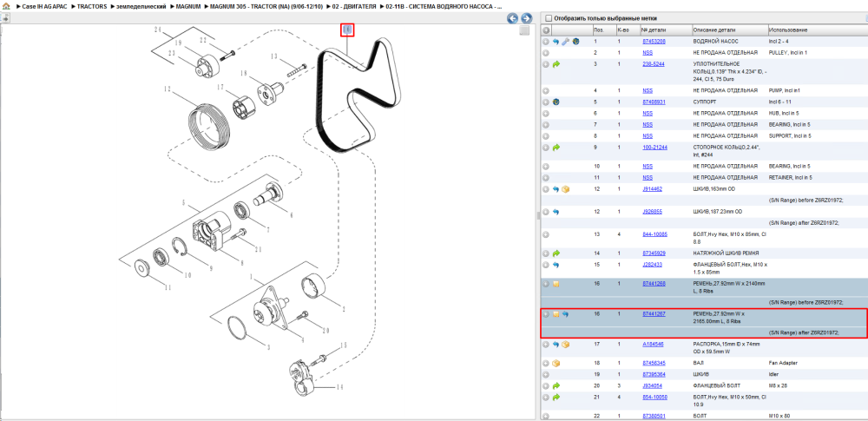Viewport: 868px width, 421px height.
Task: Select 'Fan Adapter' usage text
Action: tap(783, 363)
